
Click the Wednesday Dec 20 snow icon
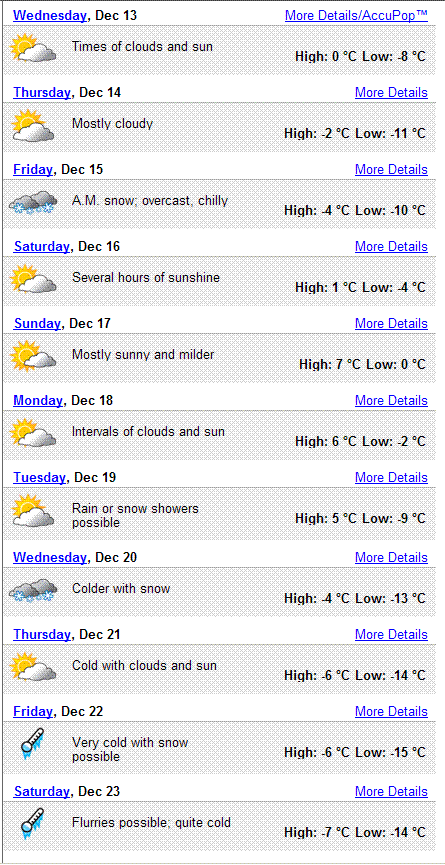tap(33, 590)
